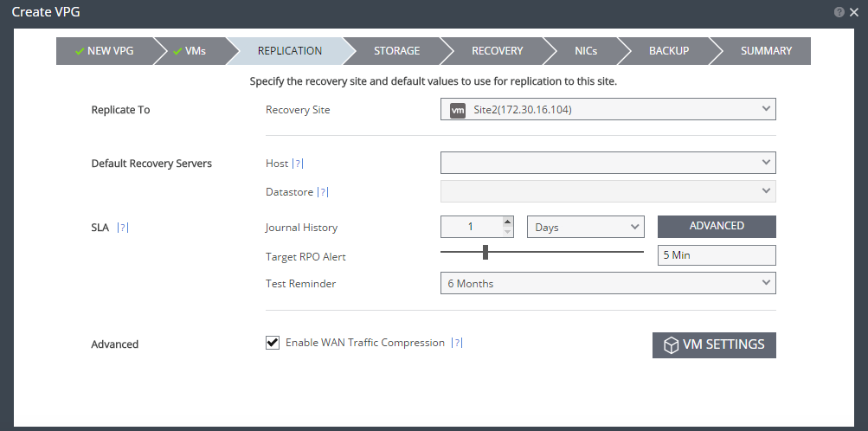Image resolution: width=868 pixels, height=431 pixels.
Task: Open WAN Traffic Compression help tooltip
Action: point(457,343)
